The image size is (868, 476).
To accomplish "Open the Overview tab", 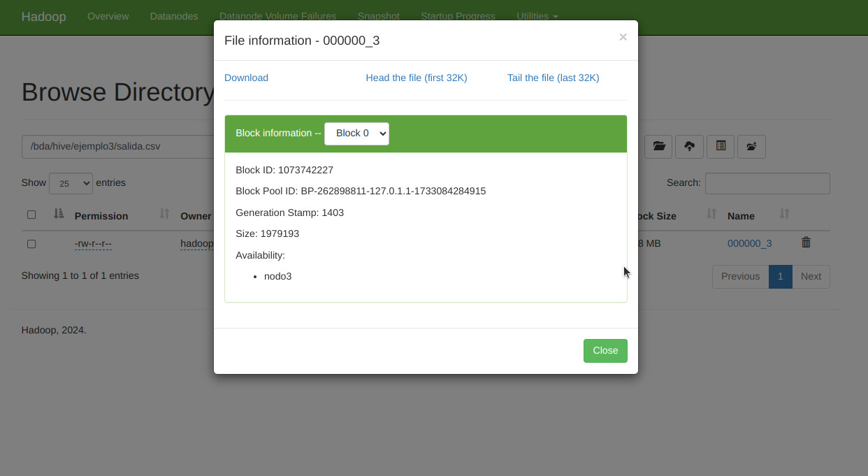I will [108, 16].
